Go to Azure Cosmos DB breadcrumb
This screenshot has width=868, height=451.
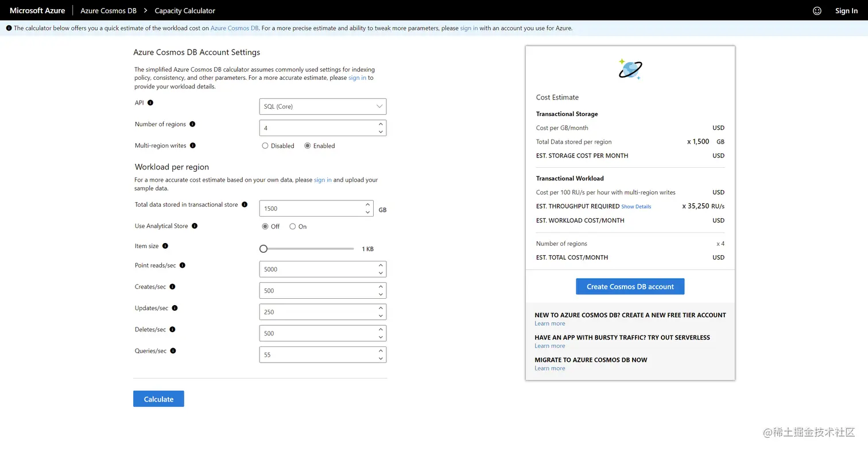(x=108, y=10)
